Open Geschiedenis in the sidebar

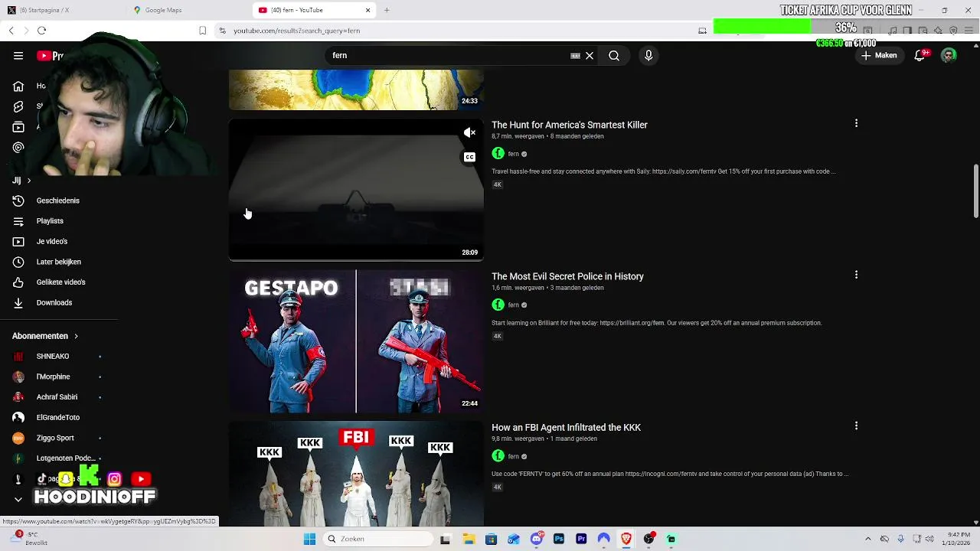pos(58,201)
